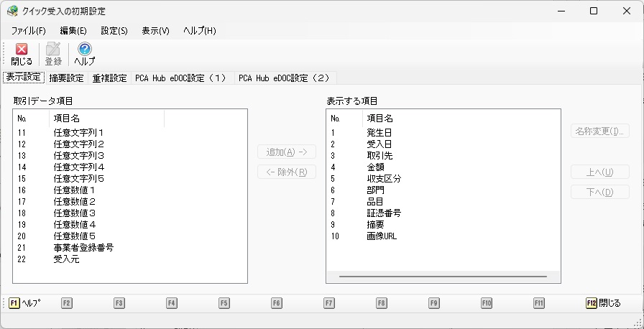Open the ファイル(F) menu
644x329 pixels.
(28, 31)
